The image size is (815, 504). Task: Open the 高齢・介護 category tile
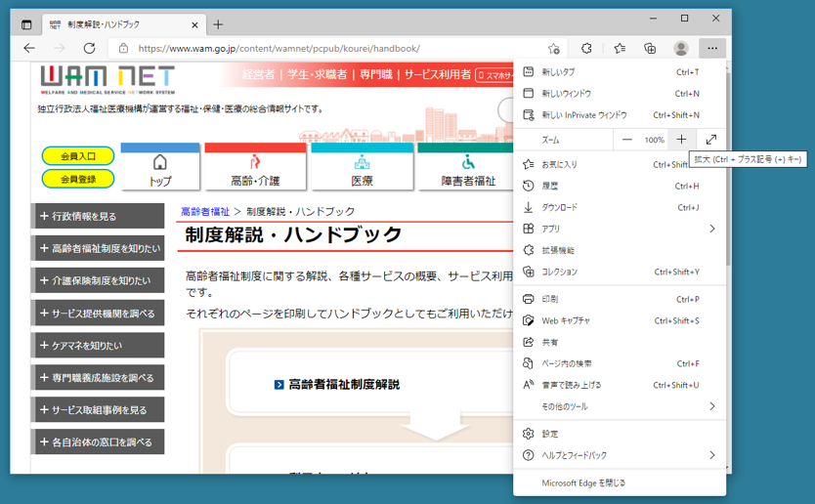(255, 167)
